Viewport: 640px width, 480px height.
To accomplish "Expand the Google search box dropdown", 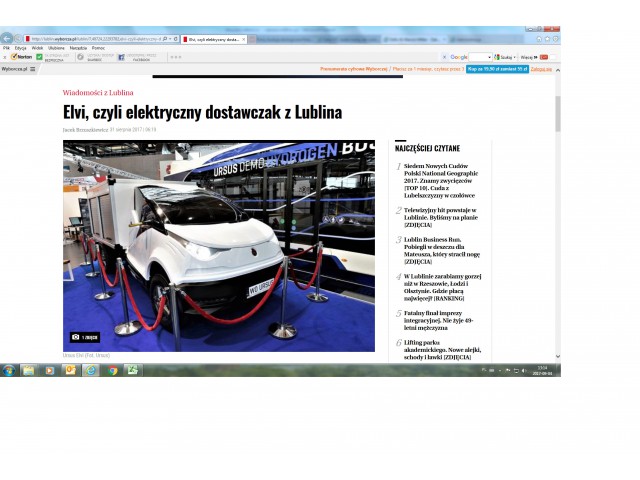I will (489, 57).
